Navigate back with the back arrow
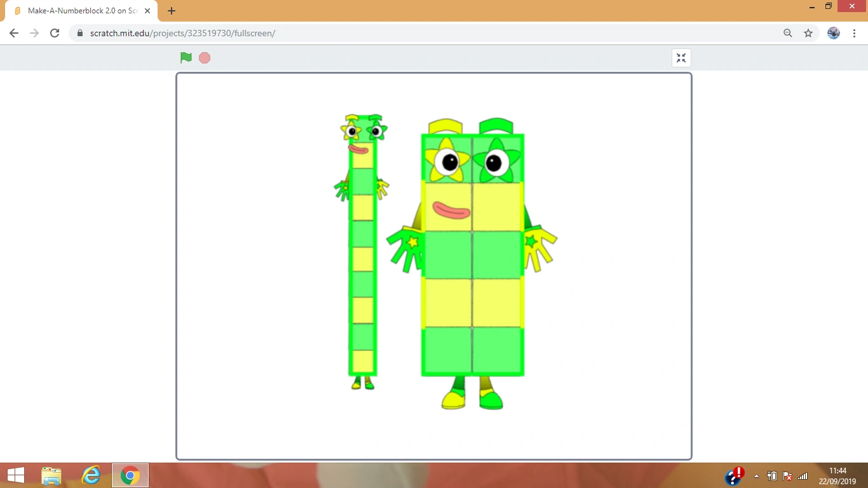This screenshot has height=488, width=868. (13, 33)
